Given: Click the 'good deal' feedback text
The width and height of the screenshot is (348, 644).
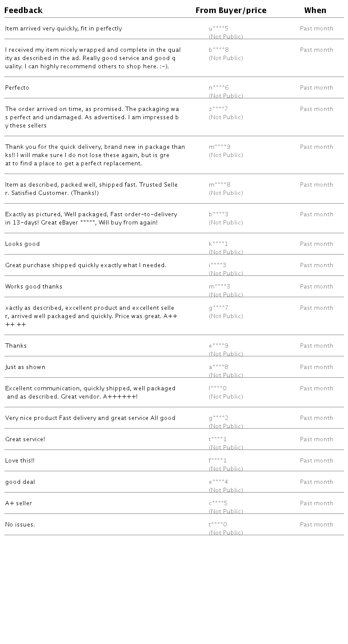Looking at the screenshot, I should (x=20, y=482).
